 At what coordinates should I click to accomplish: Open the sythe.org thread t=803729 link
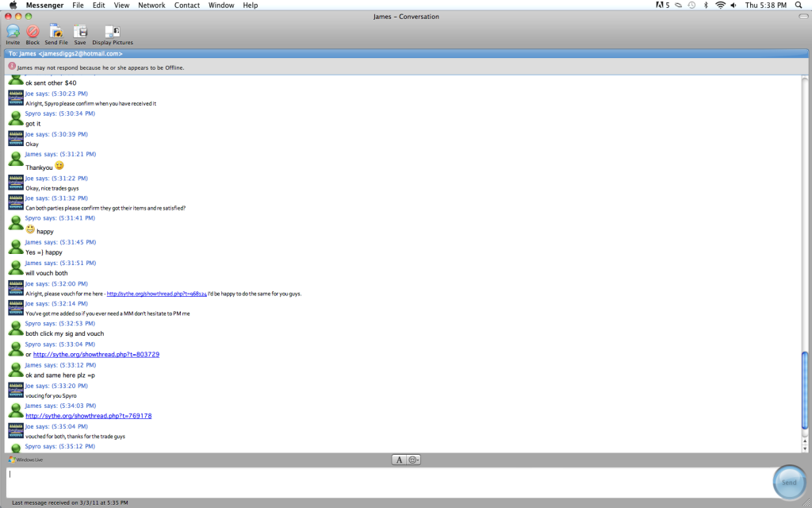pyautogui.click(x=96, y=355)
